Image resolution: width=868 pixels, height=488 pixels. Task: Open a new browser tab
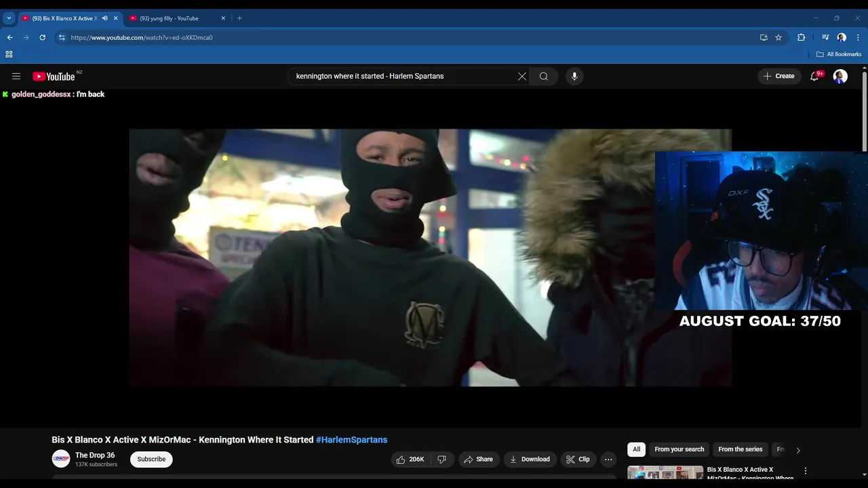[239, 18]
